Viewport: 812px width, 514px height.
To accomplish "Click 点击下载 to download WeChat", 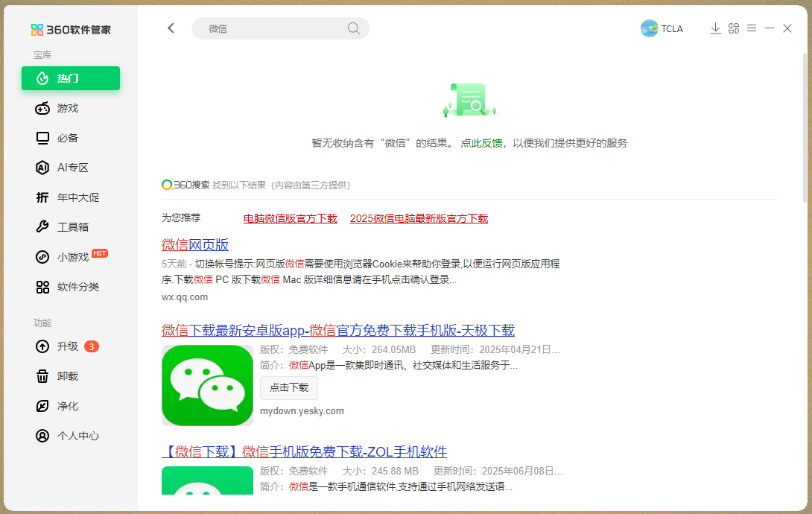I will [x=288, y=388].
